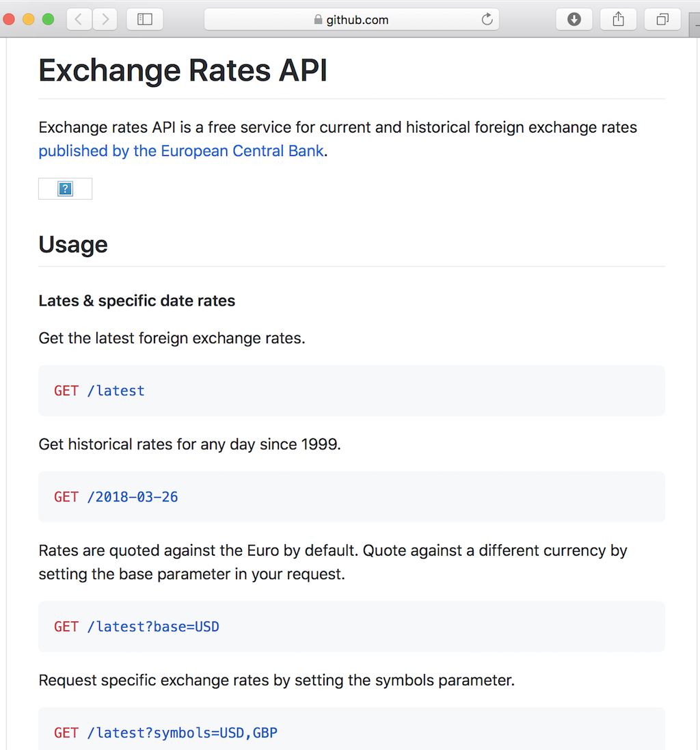
Task: Navigate forward a page
Action: click(105, 19)
